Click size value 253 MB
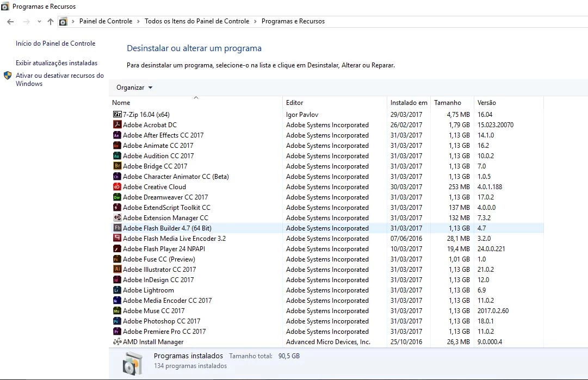The width and height of the screenshot is (588, 380). click(x=459, y=186)
